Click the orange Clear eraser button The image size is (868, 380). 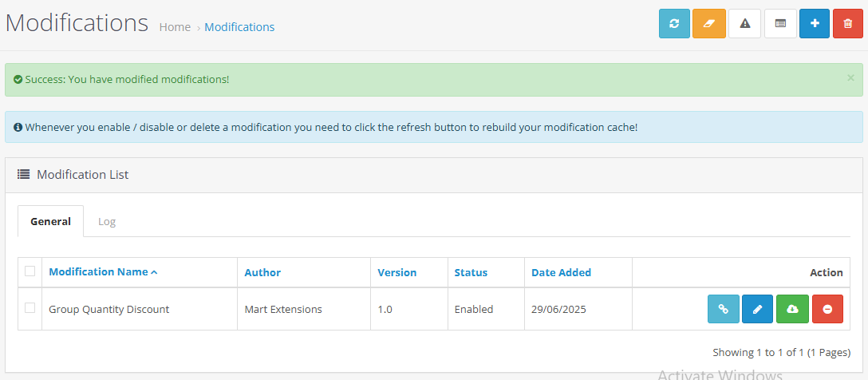pos(709,24)
